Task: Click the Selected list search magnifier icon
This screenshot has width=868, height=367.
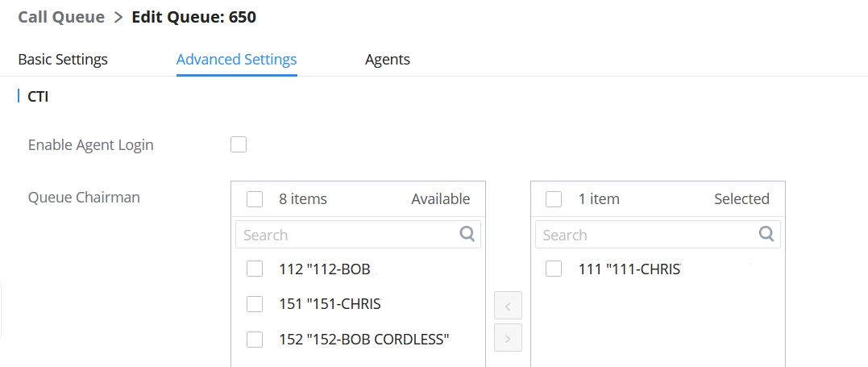Action: (x=767, y=234)
